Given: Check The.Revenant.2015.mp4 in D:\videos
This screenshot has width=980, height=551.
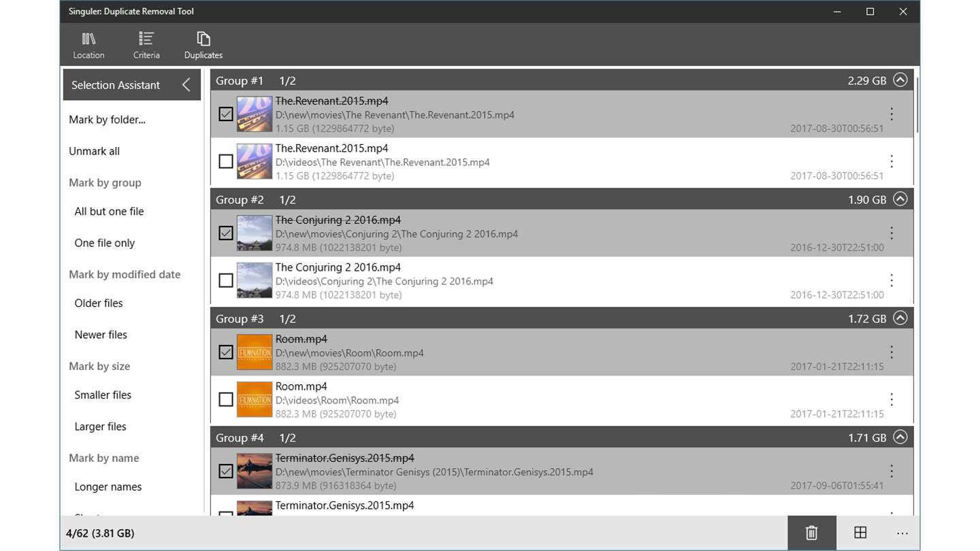Looking at the screenshot, I should (226, 162).
